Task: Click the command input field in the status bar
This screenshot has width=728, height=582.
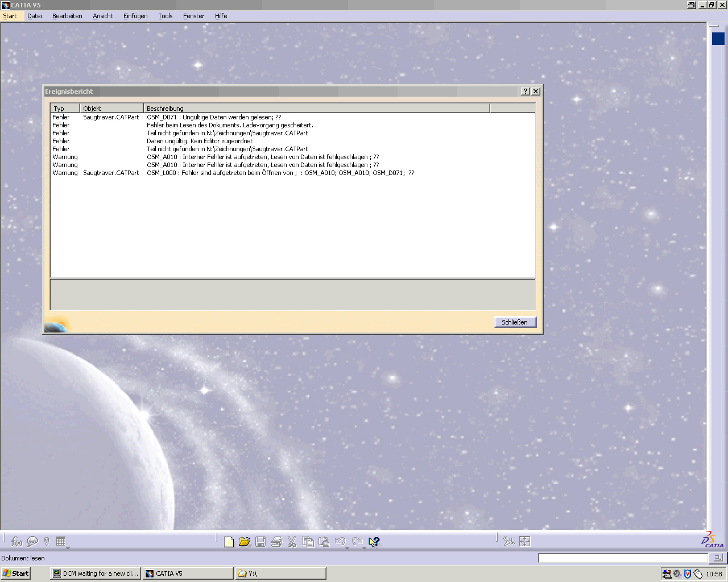Action: [x=623, y=558]
